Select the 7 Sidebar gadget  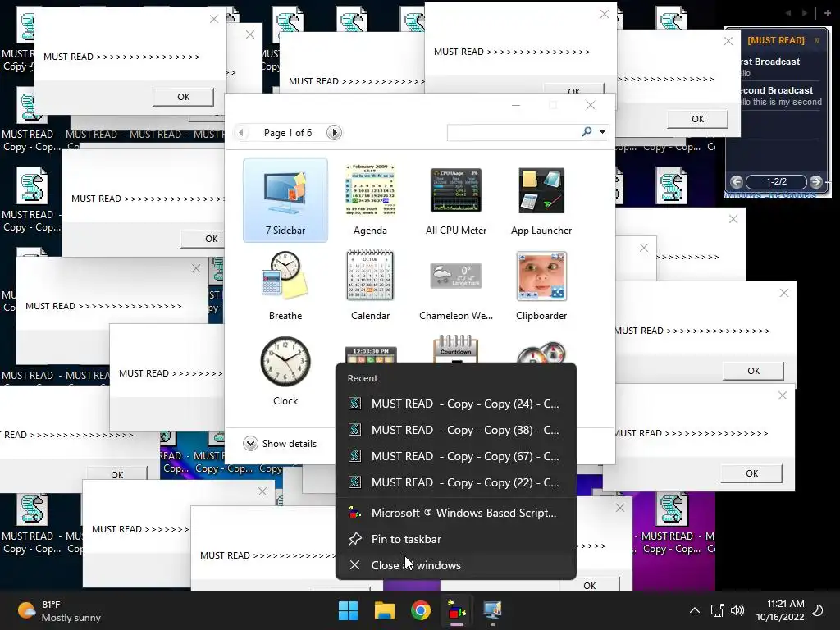(285, 200)
